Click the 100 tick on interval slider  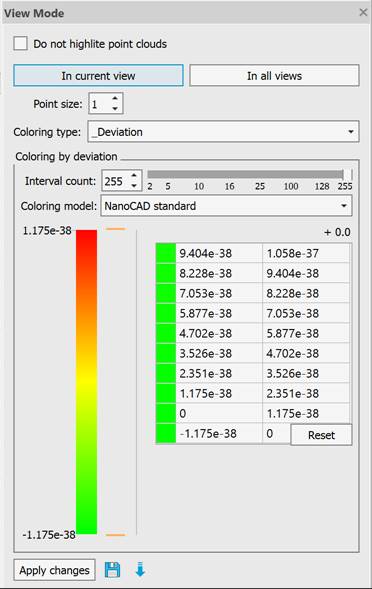pyautogui.click(x=291, y=186)
